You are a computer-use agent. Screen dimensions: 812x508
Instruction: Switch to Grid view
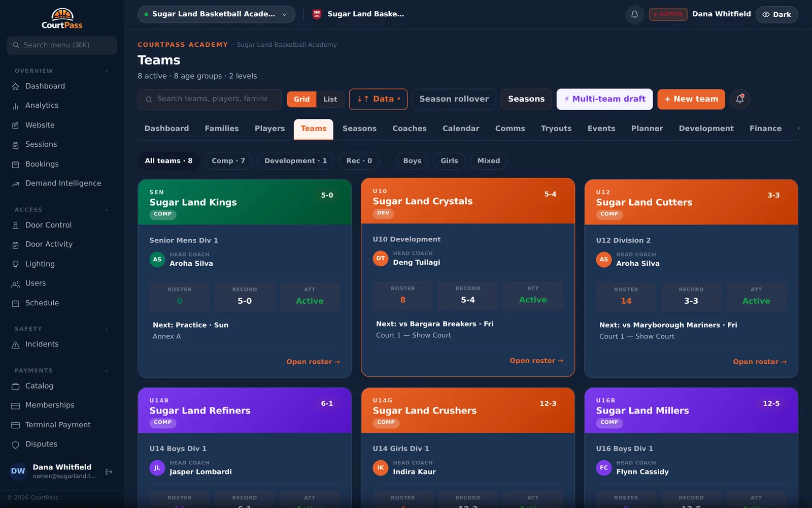coord(301,99)
